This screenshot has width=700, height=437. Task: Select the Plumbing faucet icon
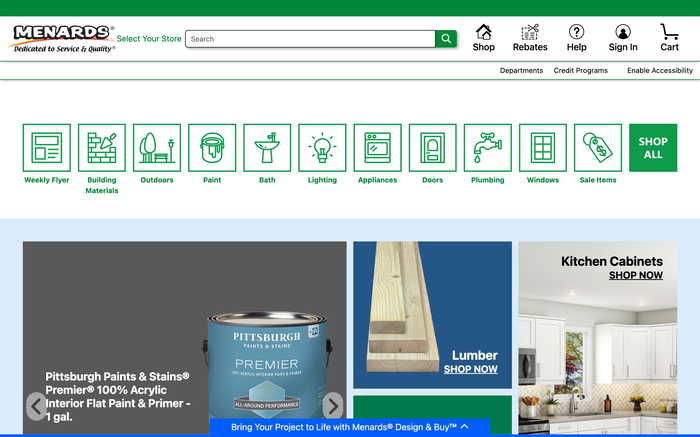click(x=488, y=148)
